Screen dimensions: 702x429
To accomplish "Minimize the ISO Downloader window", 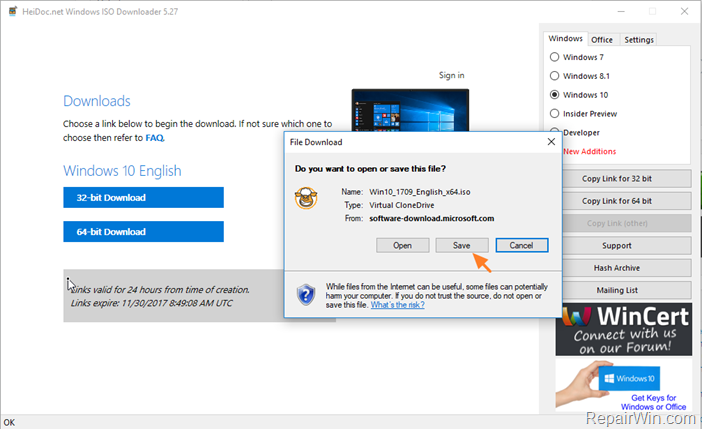I will [x=621, y=12].
